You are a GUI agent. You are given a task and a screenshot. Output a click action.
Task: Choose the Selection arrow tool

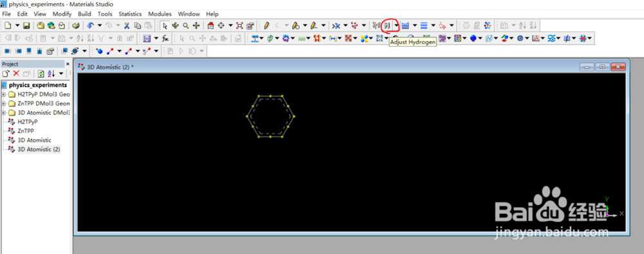[165, 26]
